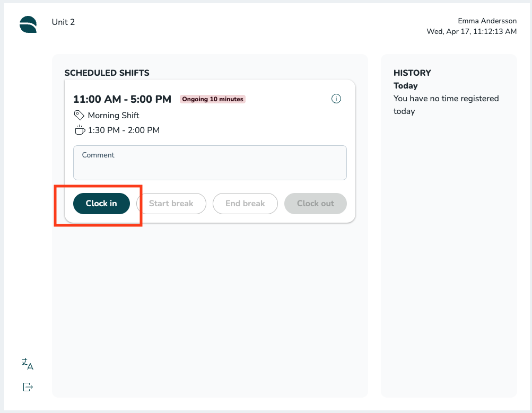Click the SCHEDULED SHIFTS heading
This screenshot has height=413, width=532.
pos(107,73)
